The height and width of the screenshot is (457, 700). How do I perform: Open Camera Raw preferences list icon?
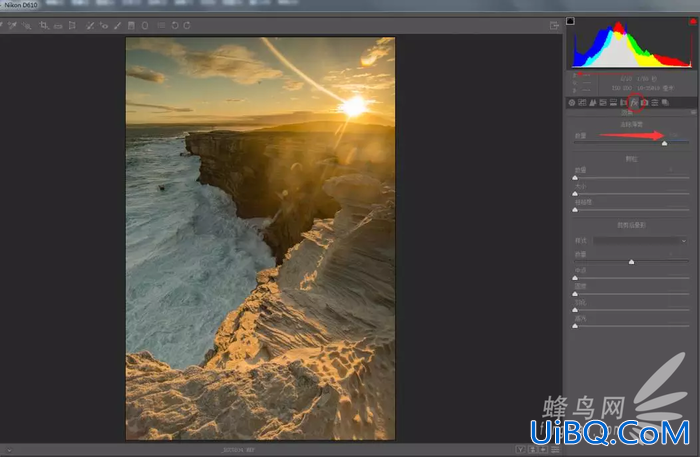coord(161,25)
